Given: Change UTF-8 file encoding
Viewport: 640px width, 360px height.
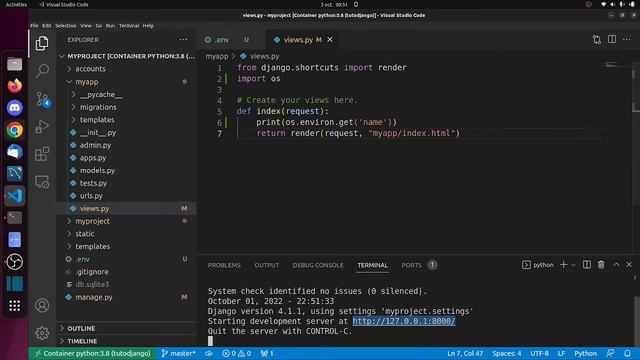Looking at the screenshot, I should (539, 353).
